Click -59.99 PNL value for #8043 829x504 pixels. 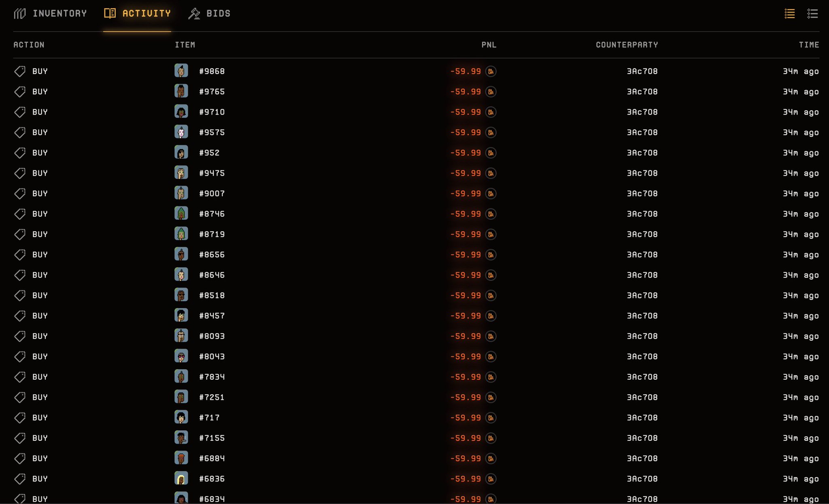click(466, 356)
